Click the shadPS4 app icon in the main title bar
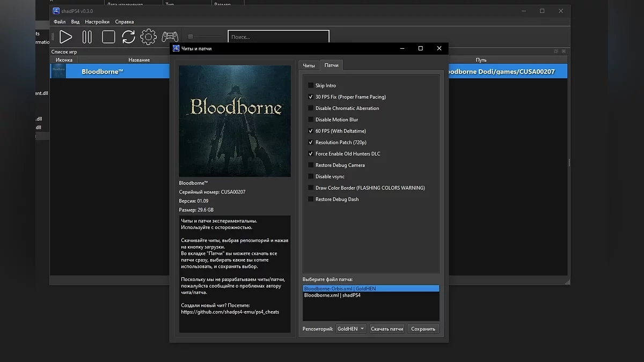644x362 pixels. 56,11
